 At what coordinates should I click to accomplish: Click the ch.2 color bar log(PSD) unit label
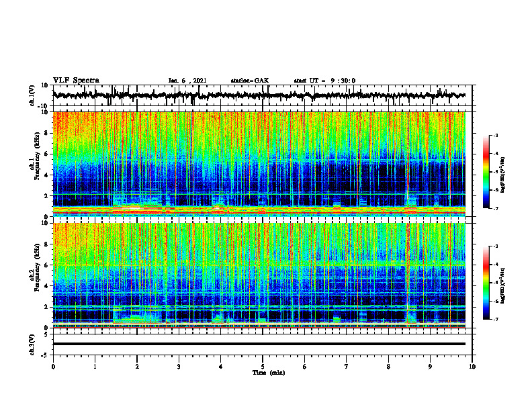[502, 286]
